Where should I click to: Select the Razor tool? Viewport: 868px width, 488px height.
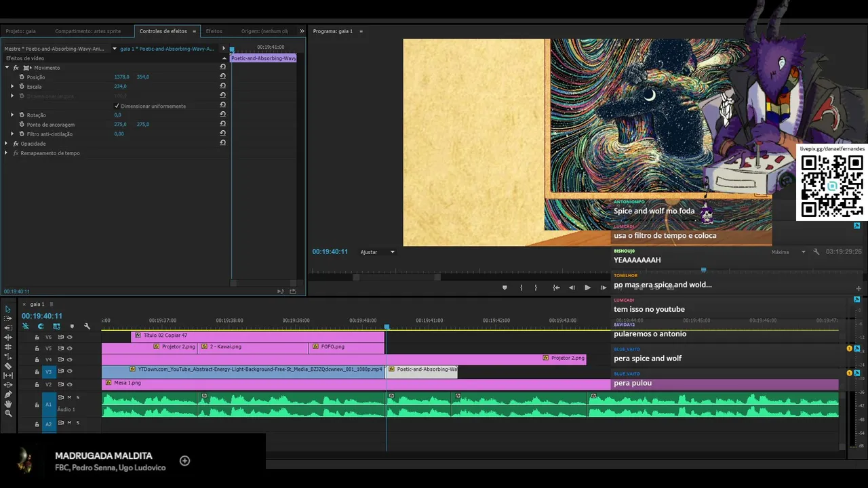tap(8, 366)
